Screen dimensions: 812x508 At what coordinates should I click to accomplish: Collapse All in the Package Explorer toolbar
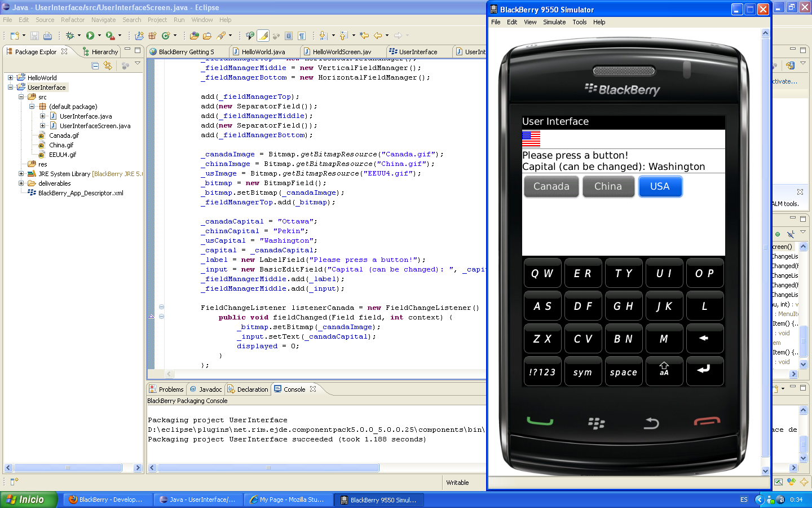click(95, 66)
